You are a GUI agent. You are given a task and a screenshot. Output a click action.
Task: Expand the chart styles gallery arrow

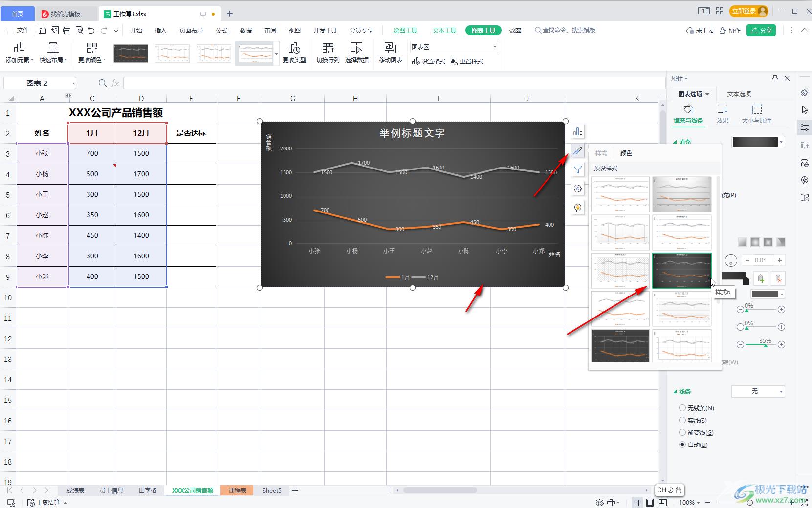pos(277,53)
